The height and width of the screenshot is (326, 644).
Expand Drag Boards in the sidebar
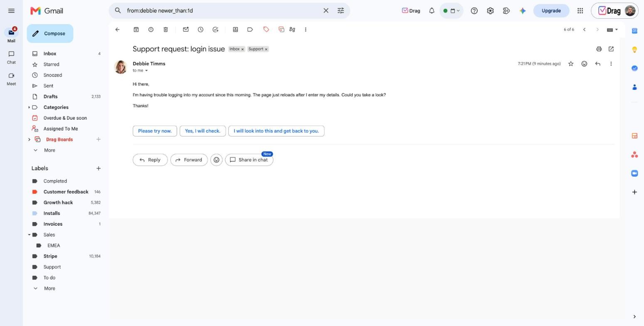click(x=29, y=140)
